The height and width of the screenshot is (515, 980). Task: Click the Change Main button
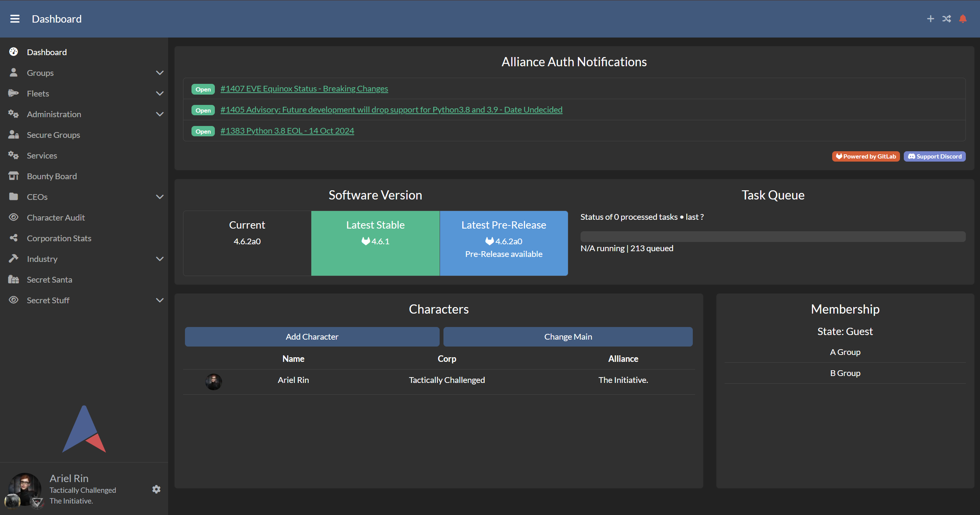coord(568,337)
